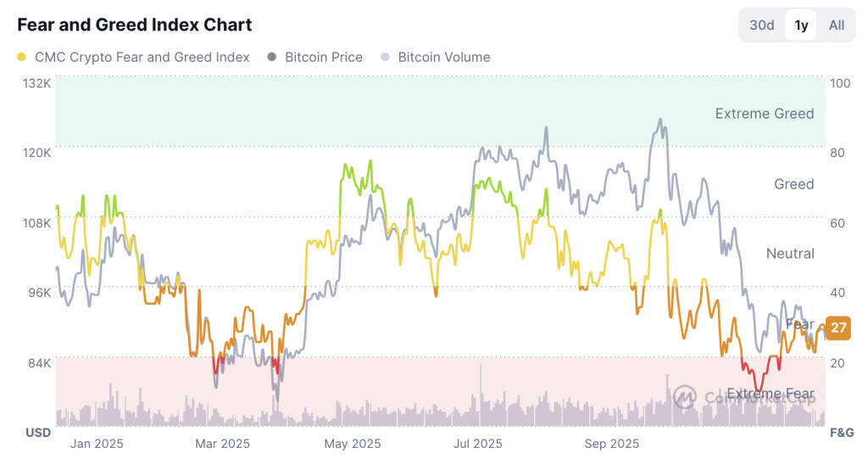Screen dimensions: 868x465
Task: Click the Greed zone label
Action: tap(793, 184)
